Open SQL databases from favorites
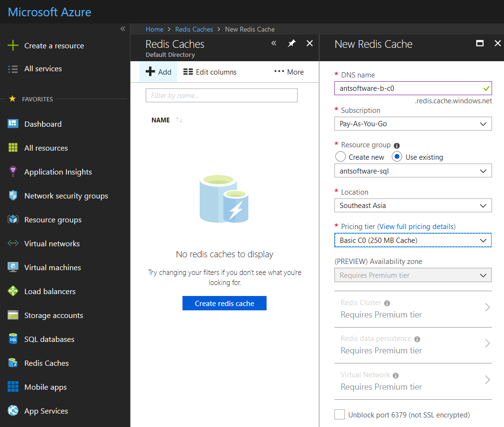Screen dimensions: 504x427 (x=49, y=339)
